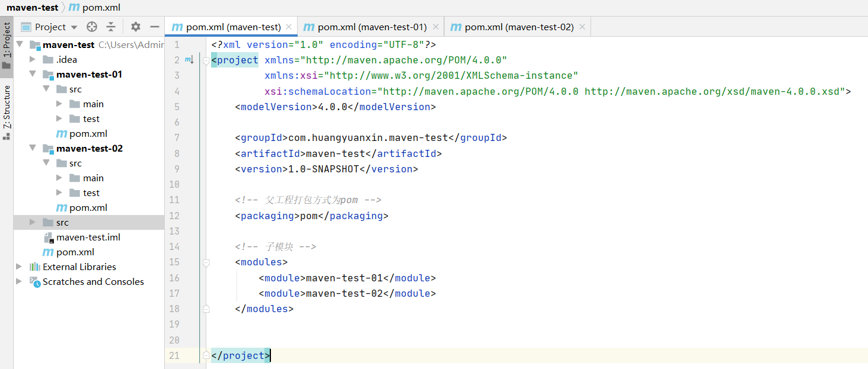Expand the .idea folder
Image resolution: width=868 pixels, height=369 pixels.
tap(33, 59)
